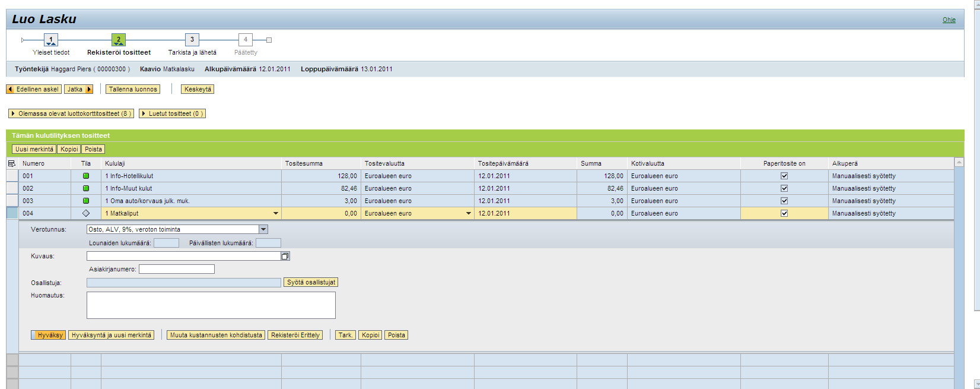The image size is (980, 389).
Task: Click Uusi merkintä in table toolbar
Action: tap(34, 149)
